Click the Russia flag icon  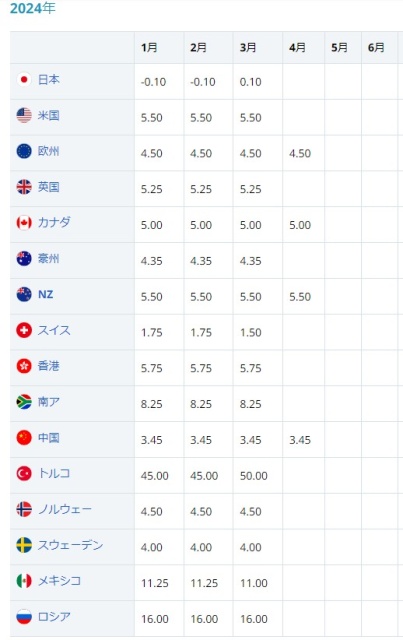tap(24, 617)
